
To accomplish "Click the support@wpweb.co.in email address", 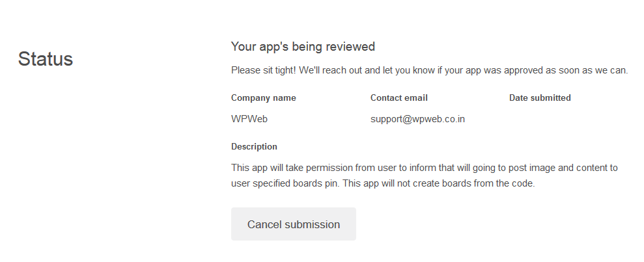I will tap(417, 119).
